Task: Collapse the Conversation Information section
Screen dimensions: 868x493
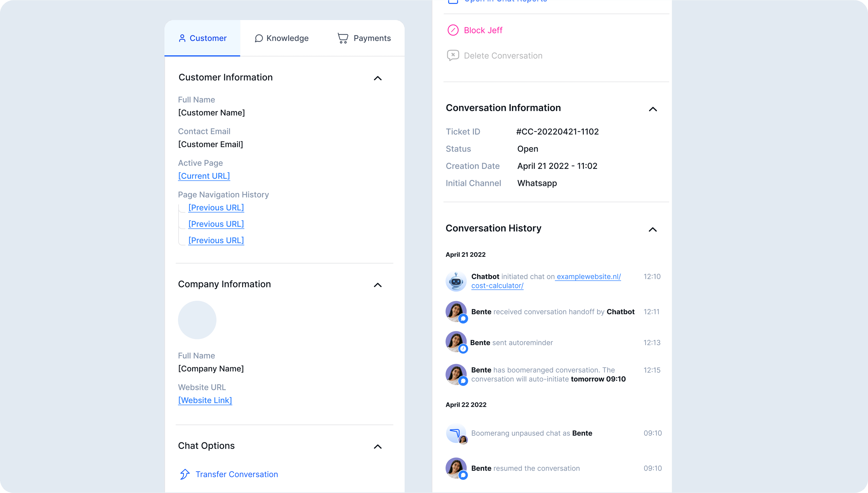Action: [x=653, y=109]
